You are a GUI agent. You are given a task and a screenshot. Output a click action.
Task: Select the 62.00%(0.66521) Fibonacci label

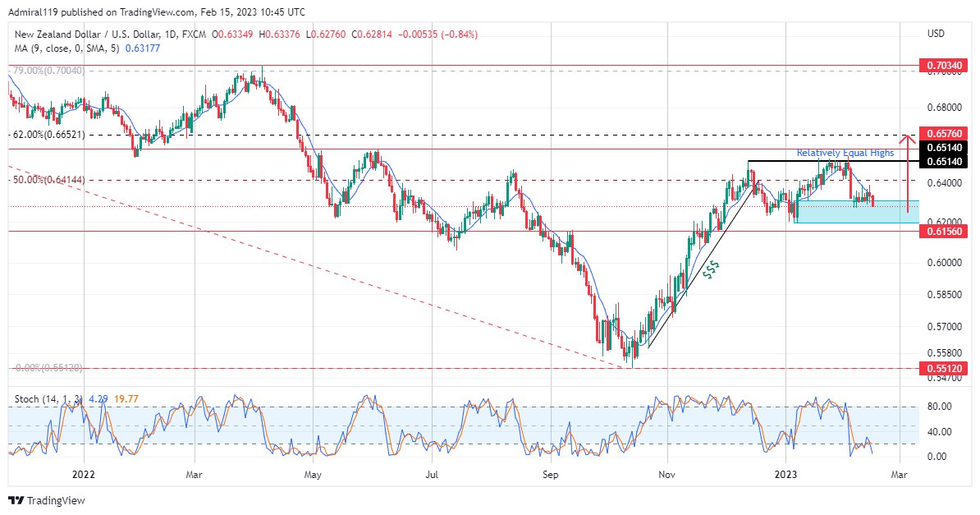tap(49, 135)
